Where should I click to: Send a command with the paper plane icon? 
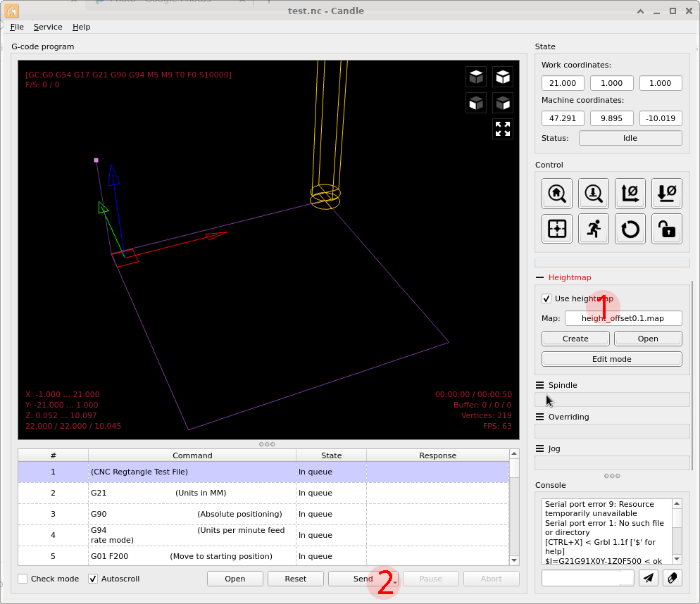648,577
